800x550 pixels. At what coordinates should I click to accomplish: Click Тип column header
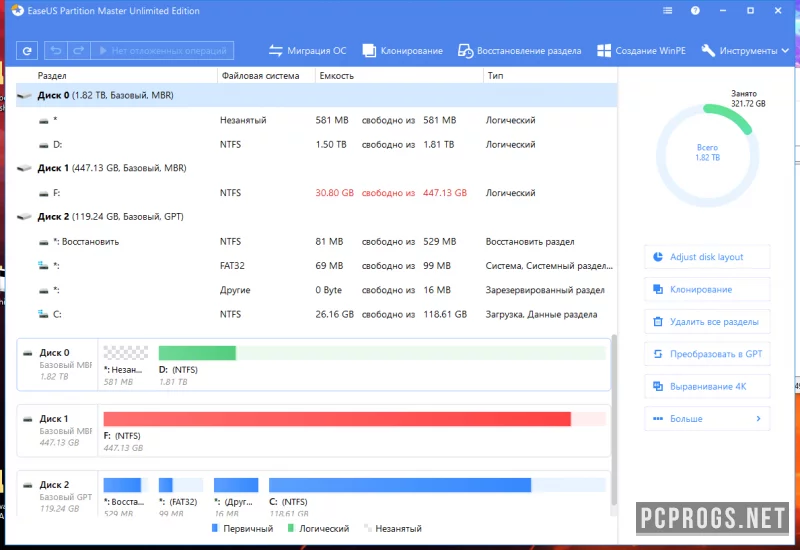point(495,76)
